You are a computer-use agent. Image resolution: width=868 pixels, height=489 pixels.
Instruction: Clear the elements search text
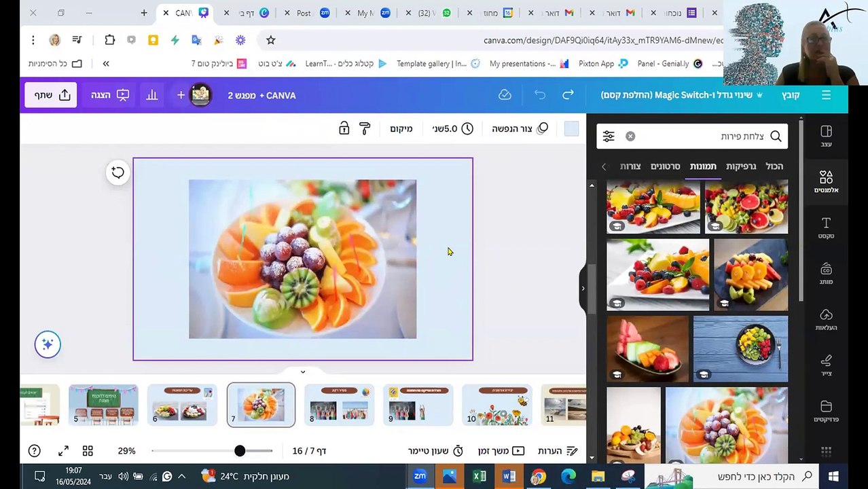630,137
